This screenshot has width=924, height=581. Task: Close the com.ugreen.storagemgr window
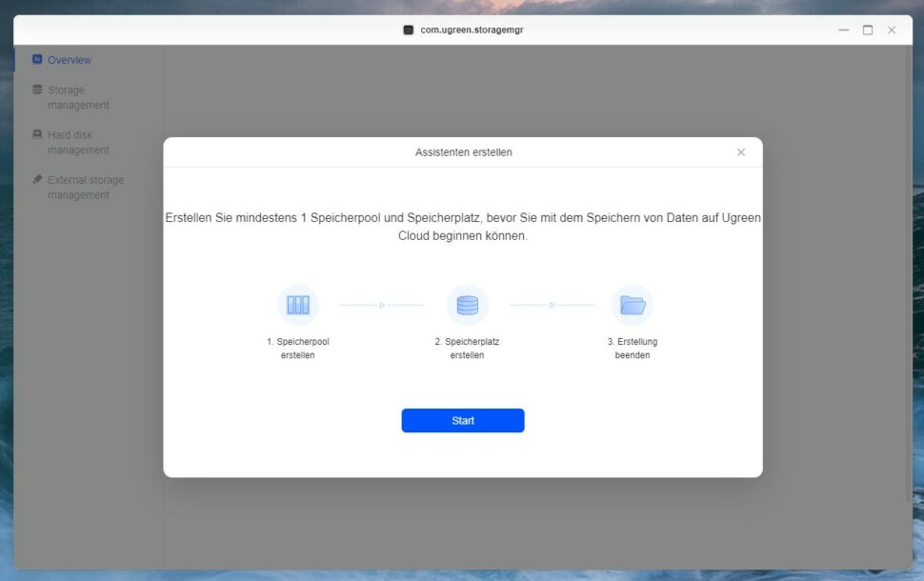click(x=892, y=30)
